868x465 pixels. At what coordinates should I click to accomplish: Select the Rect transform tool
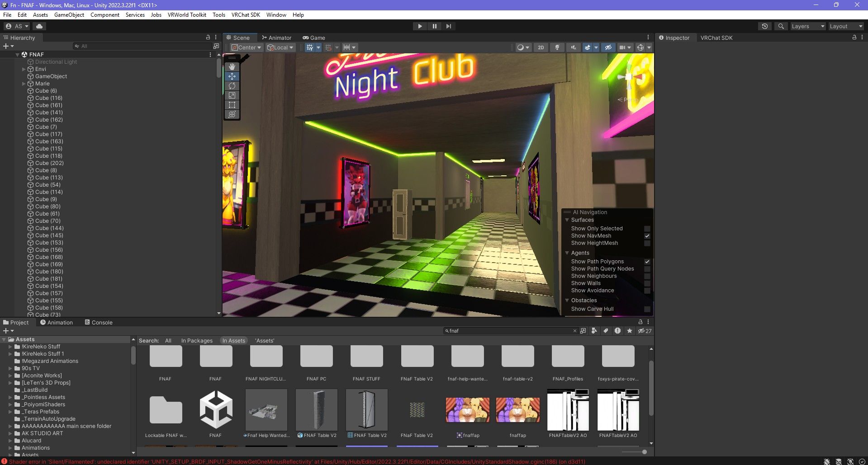(x=232, y=105)
